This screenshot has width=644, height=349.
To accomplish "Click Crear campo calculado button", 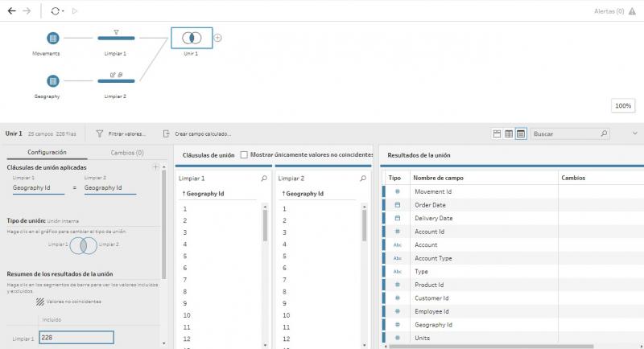I will [197, 133].
